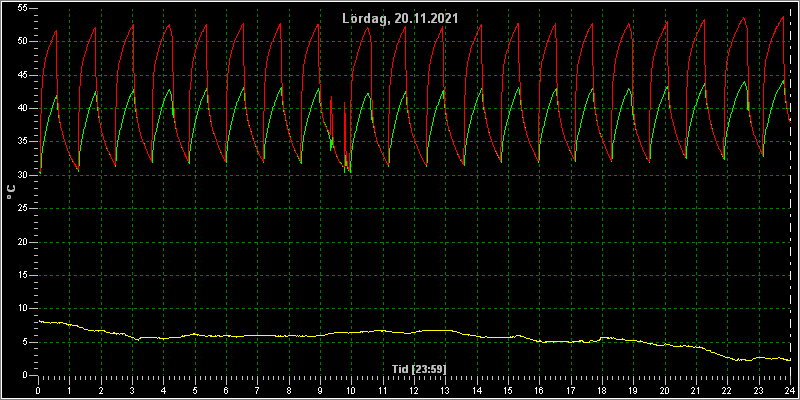Click the 5 value on temperature axis
This screenshot has width=800, height=400.
click(x=24, y=342)
